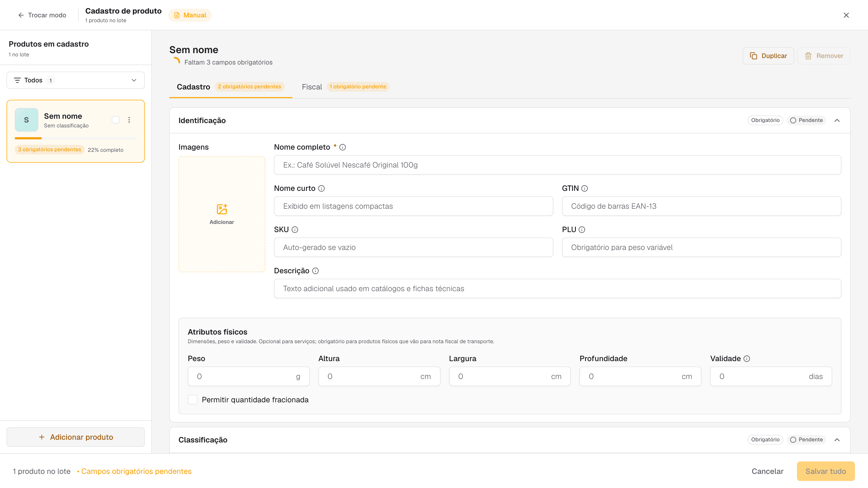Viewport: 868px width, 488px height.
Task: Click Duplicar label to duplicate product
Action: pyautogui.click(x=774, y=56)
